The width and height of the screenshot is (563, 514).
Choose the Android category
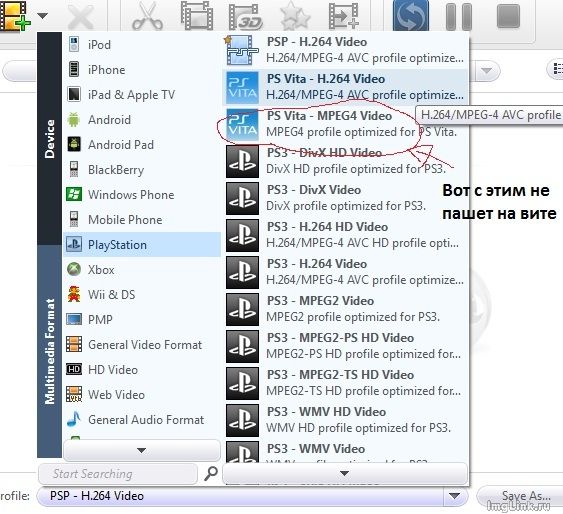(142, 120)
